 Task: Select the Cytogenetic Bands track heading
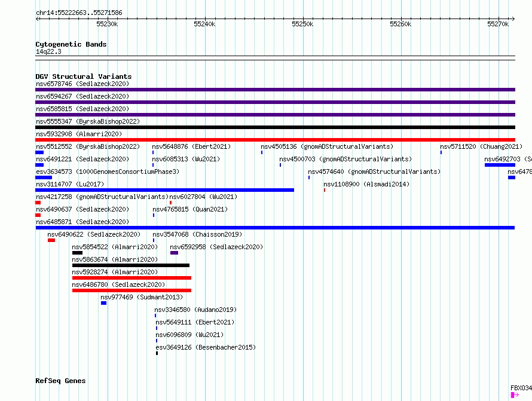tap(71, 44)
